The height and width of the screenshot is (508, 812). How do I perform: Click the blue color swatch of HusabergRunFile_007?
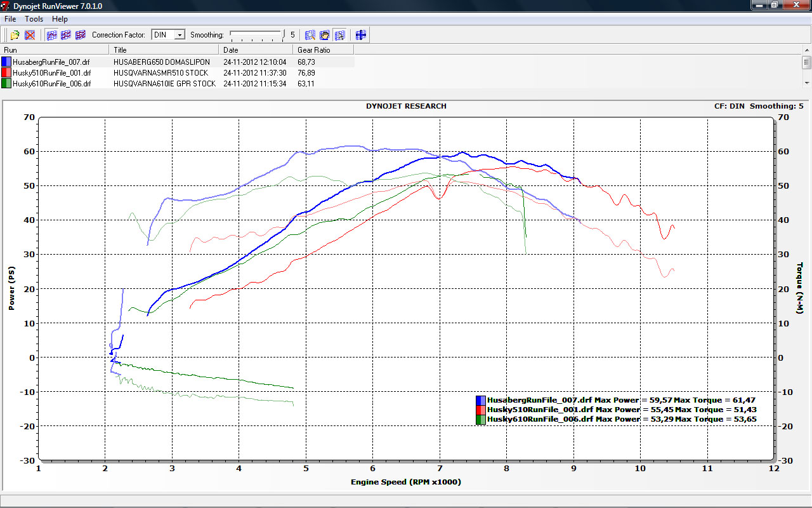pyautogui.click(x=6, y=62)
